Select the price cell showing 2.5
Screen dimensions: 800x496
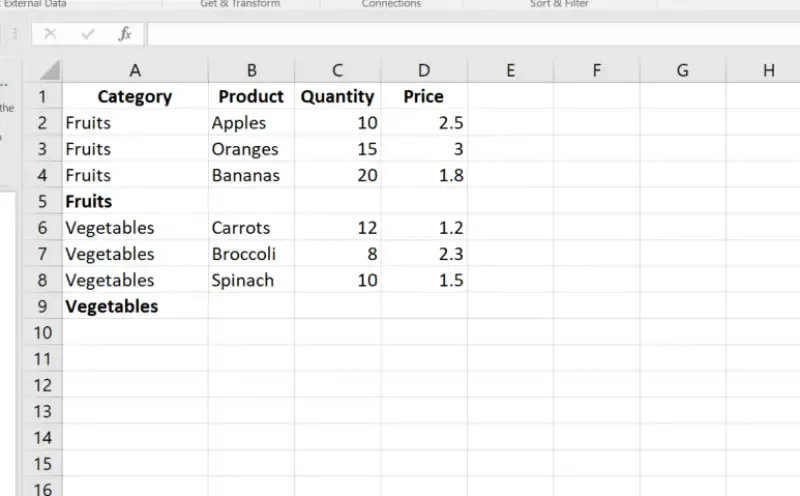423,123
